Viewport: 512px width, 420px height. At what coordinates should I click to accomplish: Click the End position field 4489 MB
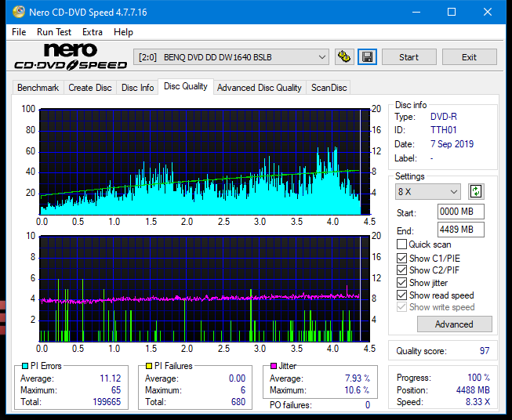461,230
